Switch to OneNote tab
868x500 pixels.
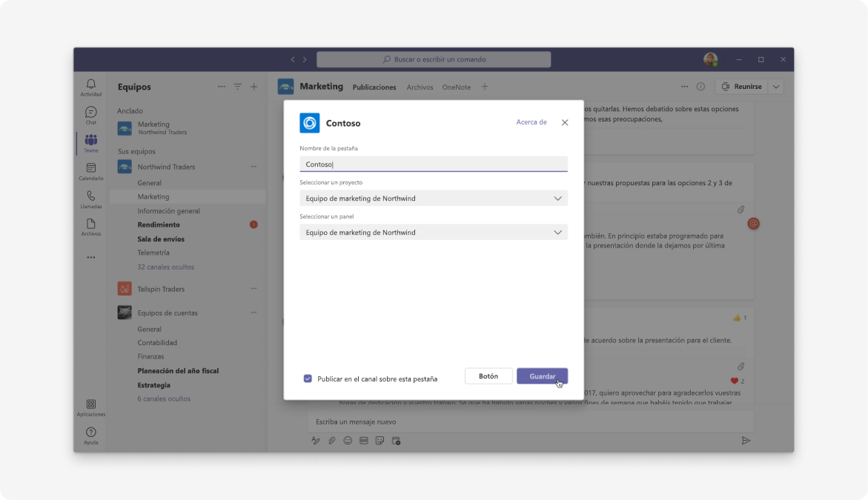click(456, 87)
